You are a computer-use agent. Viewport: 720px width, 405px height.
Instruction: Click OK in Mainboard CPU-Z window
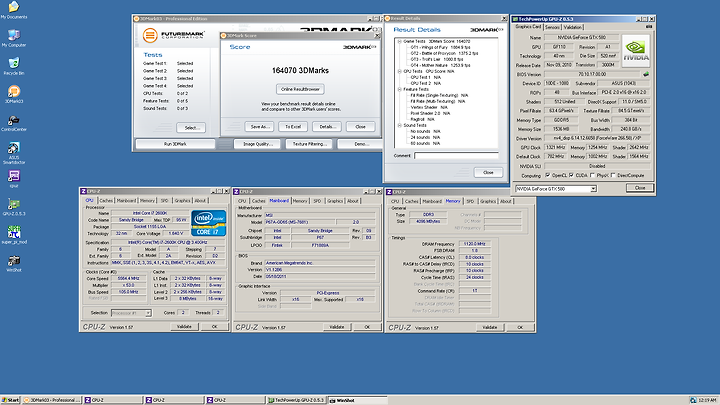click(x=367, y=327)
